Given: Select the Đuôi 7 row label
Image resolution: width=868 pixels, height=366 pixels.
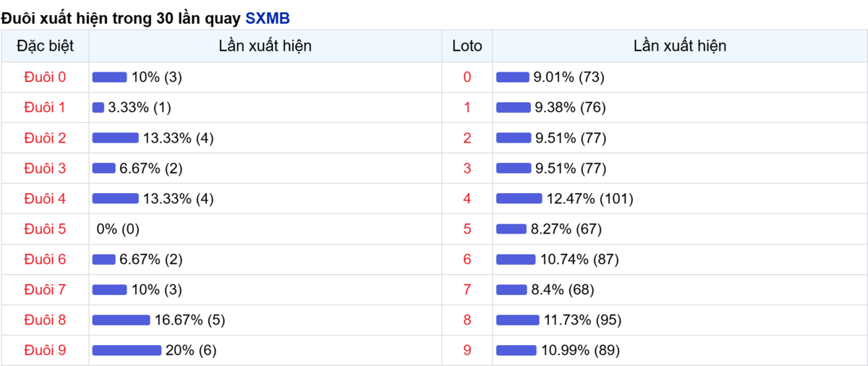Looking at the screenshot, I should pos(45,289).
